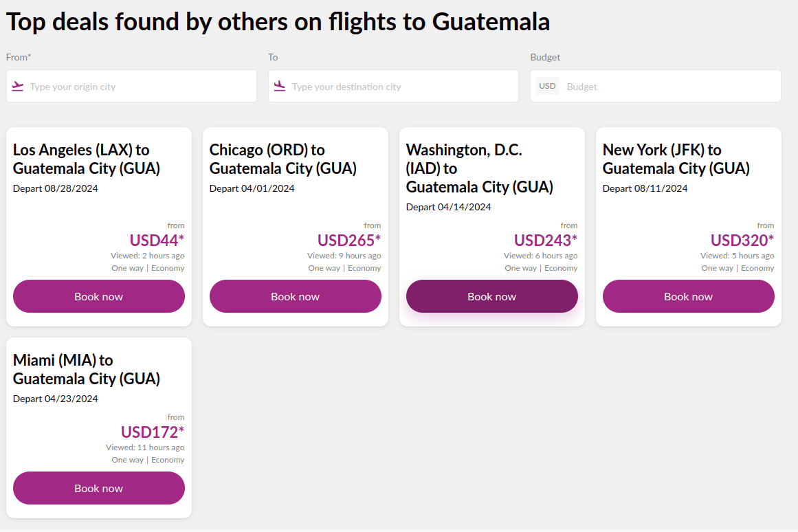
Task: Click the Budget input field
Action: 667,87
